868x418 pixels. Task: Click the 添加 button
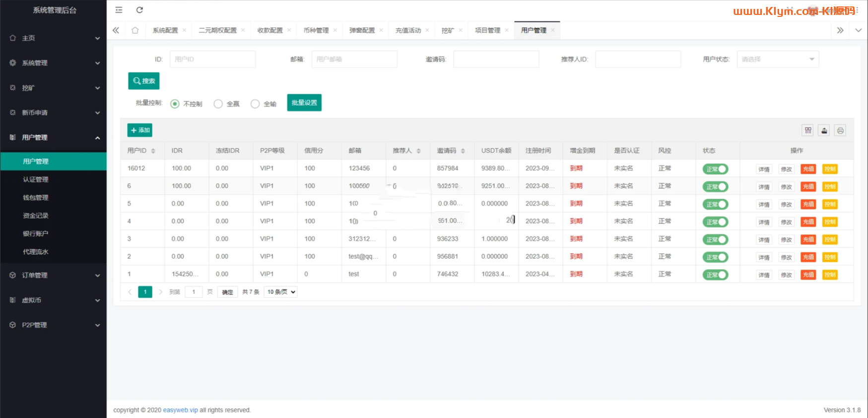coord(140,130)
